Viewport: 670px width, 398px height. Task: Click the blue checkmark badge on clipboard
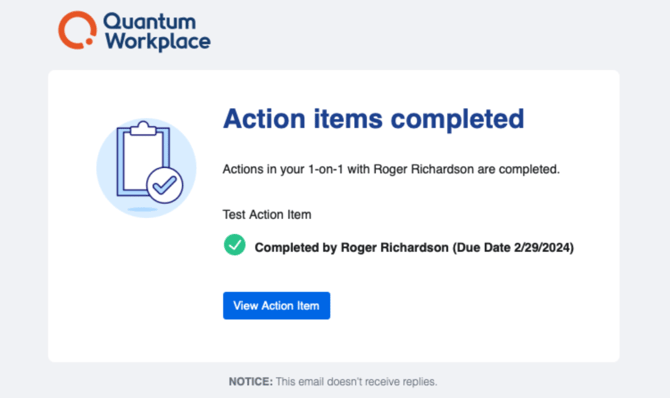(x=165, y=186)
